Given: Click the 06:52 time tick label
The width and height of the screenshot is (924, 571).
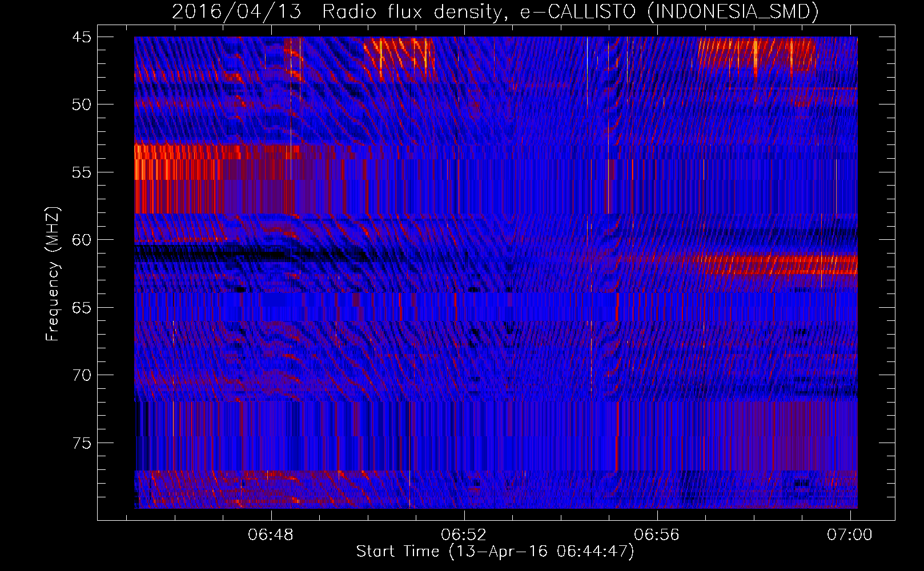Looking at the screenshot, I should click(x=464, y=535).
